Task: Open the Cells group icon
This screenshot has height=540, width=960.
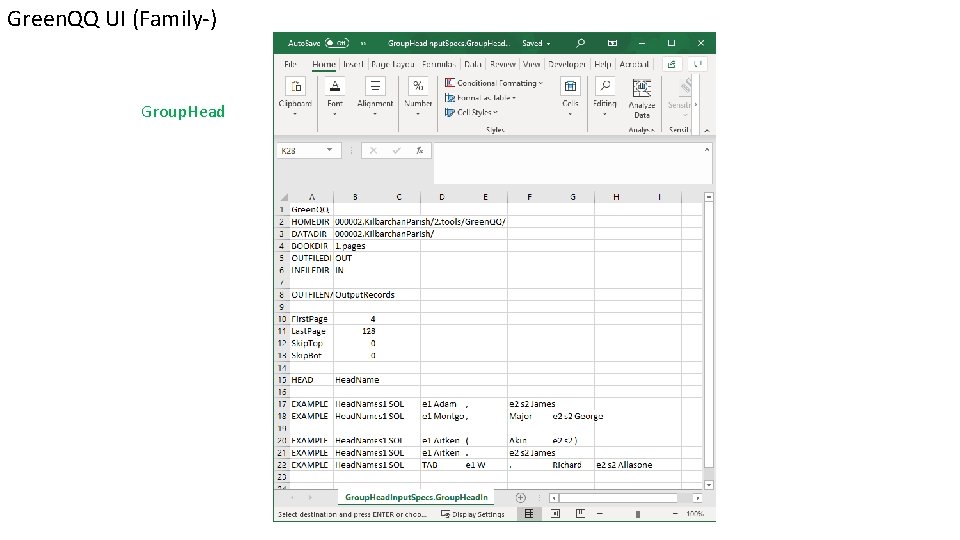Action: (570, 86)
